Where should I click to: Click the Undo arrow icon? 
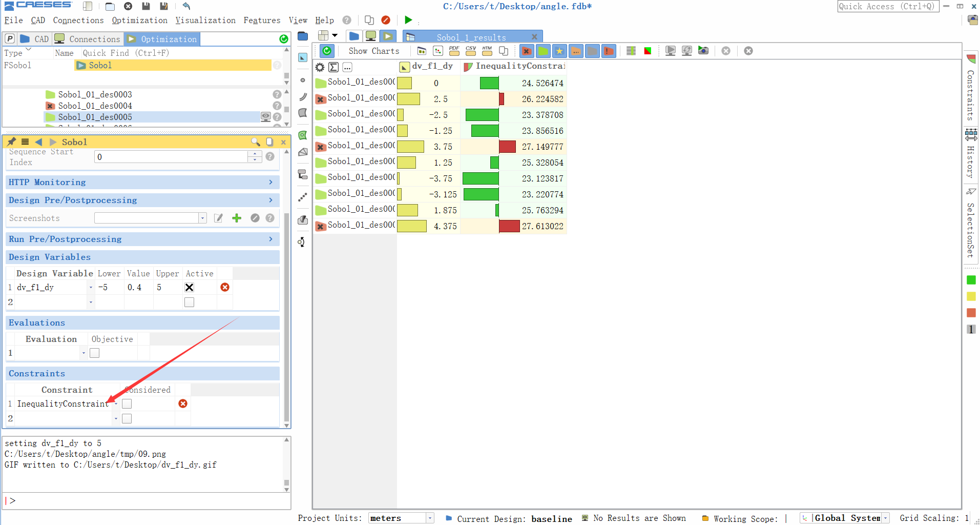186,6
